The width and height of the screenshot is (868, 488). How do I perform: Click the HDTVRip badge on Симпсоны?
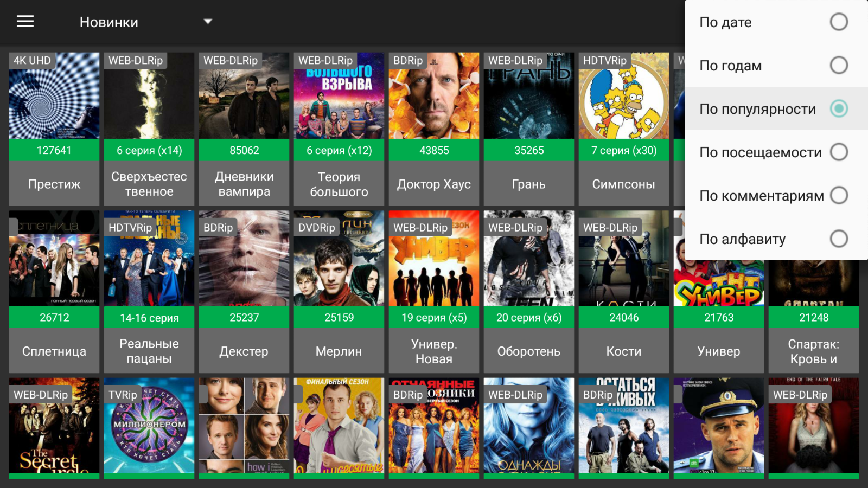pos(605,61)
